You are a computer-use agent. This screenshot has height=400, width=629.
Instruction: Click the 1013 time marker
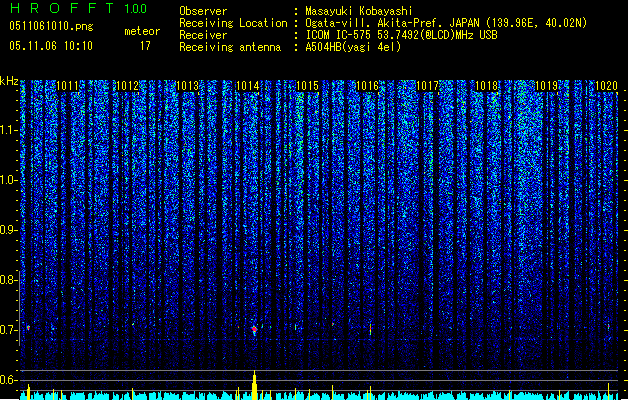point(187,86)
